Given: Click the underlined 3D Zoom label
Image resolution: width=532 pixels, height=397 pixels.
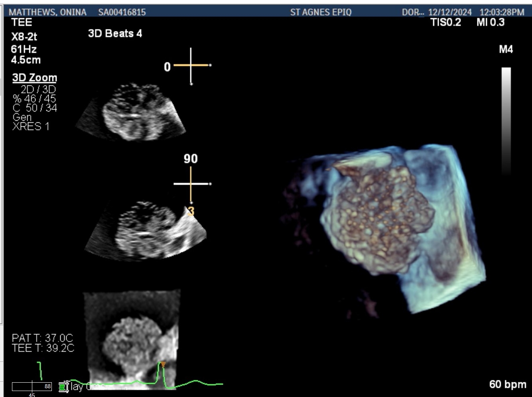Looking at the screenshot, I should point(35,78).
